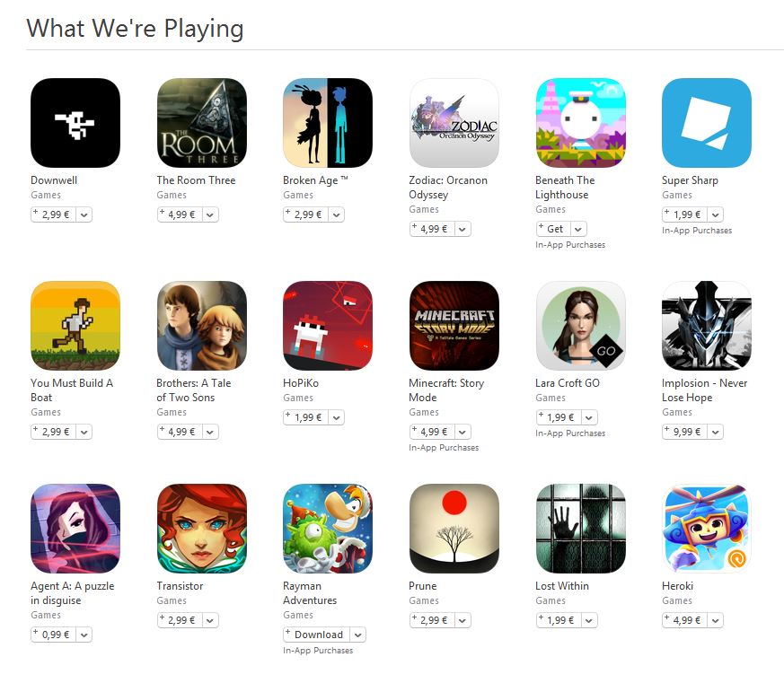Image resolution: width=784 pixels, height=683 pixels.
Task: Select the Broken Age app icon
Action: point(328,123)
